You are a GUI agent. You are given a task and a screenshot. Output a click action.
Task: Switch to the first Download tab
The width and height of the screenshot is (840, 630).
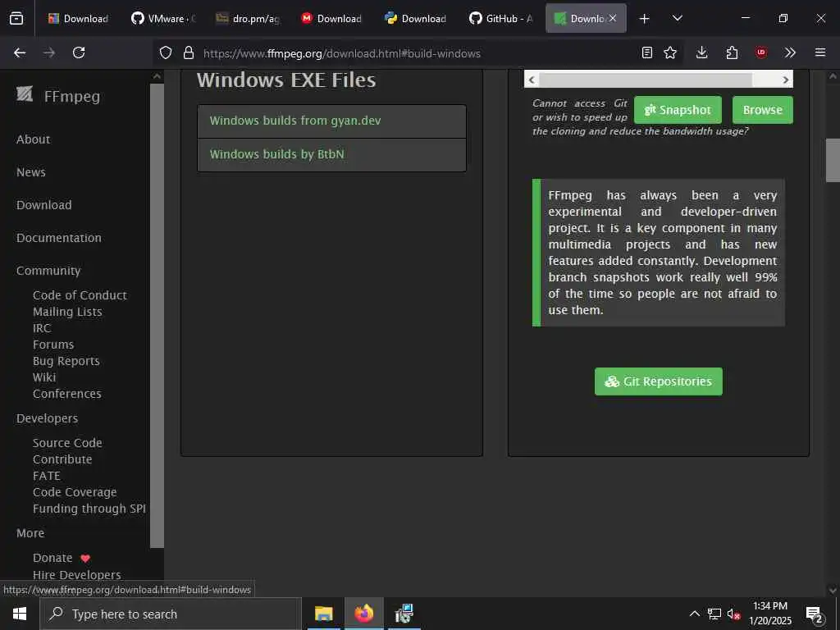(x=78, y=18)
